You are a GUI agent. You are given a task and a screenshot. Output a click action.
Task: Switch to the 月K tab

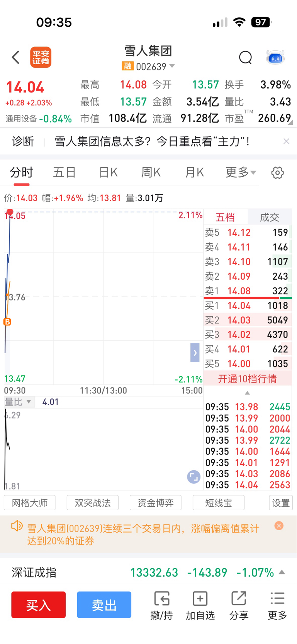click(194, 172)
